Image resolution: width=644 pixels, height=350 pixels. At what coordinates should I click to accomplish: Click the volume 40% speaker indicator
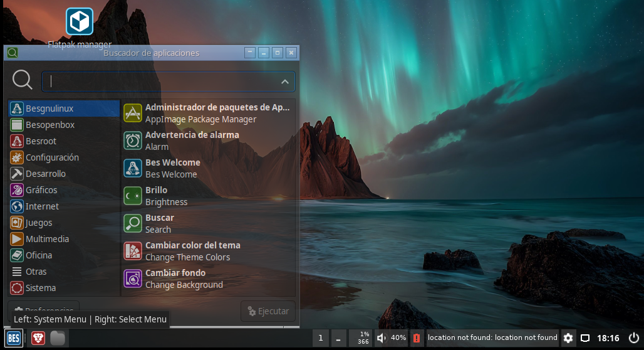point(392,338)
